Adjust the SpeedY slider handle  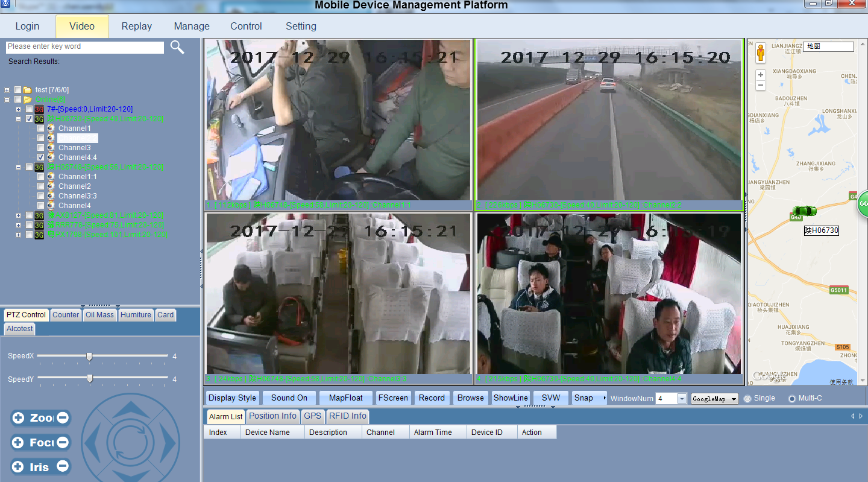89,379
